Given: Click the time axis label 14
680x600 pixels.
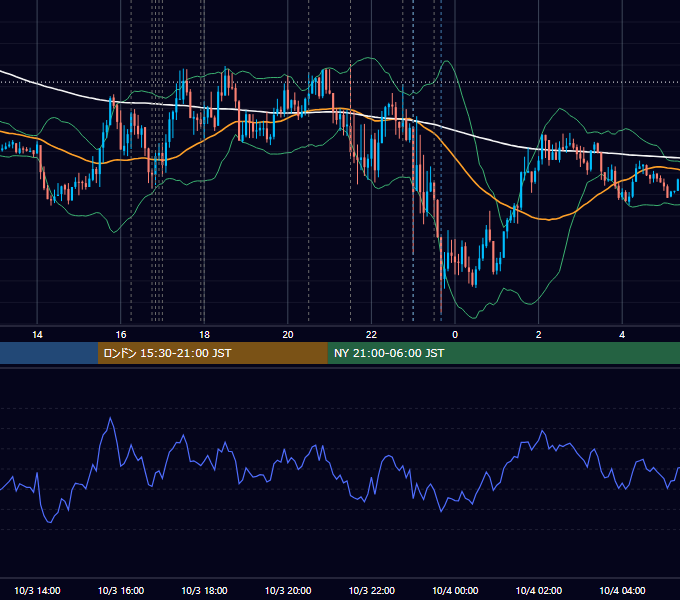Looking at the screenshot, I should (37, 335).
